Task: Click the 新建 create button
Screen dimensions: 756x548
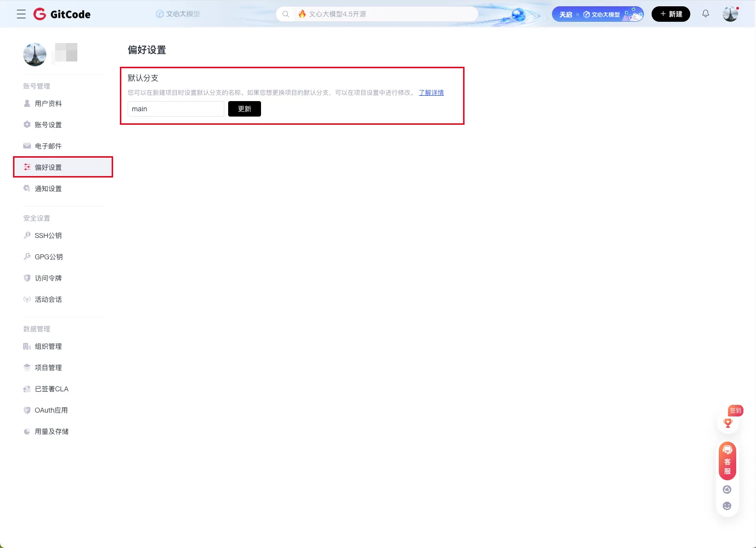Action: pyautogui.click(x=670, y=14)
